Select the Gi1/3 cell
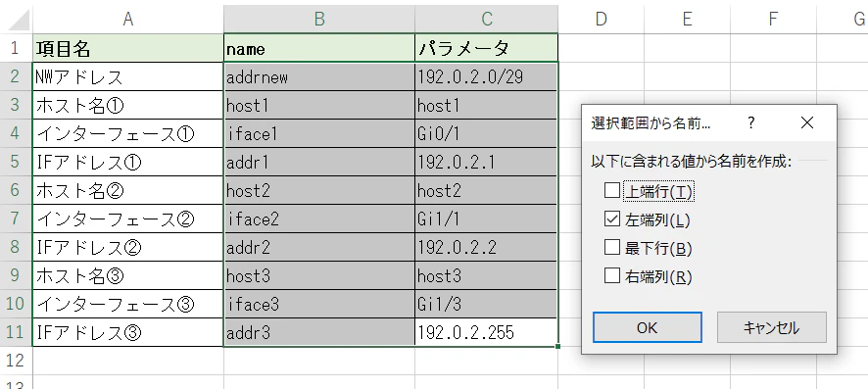This screenshot has width=868, height=389. [x=487, y=304]
